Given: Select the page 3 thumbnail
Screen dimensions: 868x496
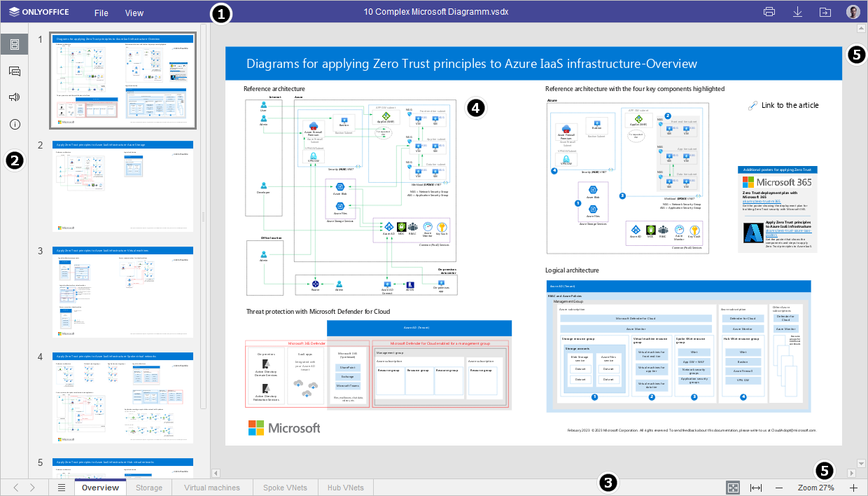Looking at the screenshot, I should (122, 294).
